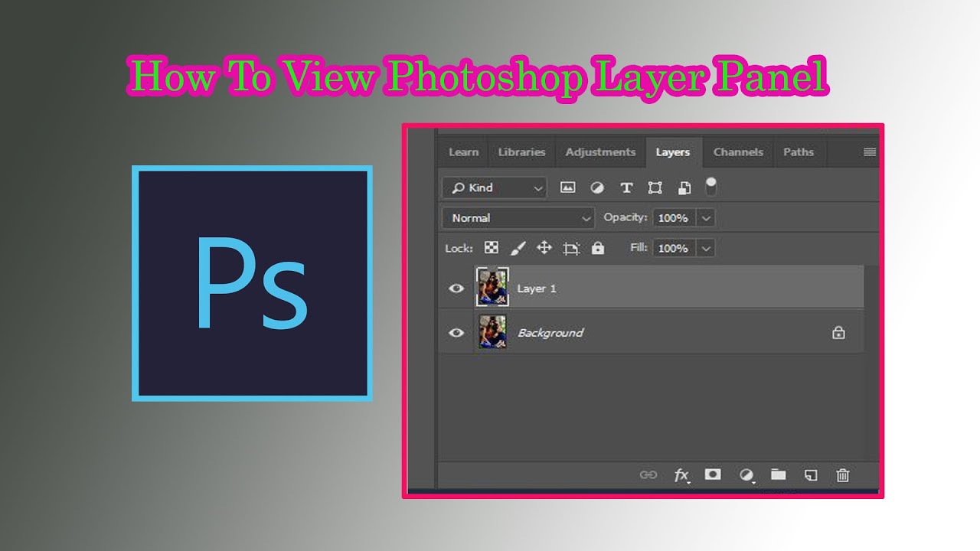Toggle the layer filtering switch
The height and width of the screenshot is (551, 980).
click(x=711, y=186)
